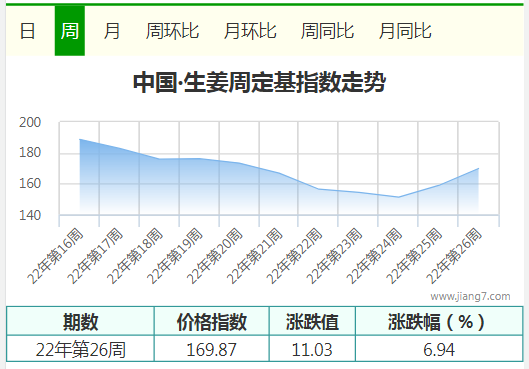Click the chart title 中国·生姜周定基指数走势
529x369 pixels.
259,82
